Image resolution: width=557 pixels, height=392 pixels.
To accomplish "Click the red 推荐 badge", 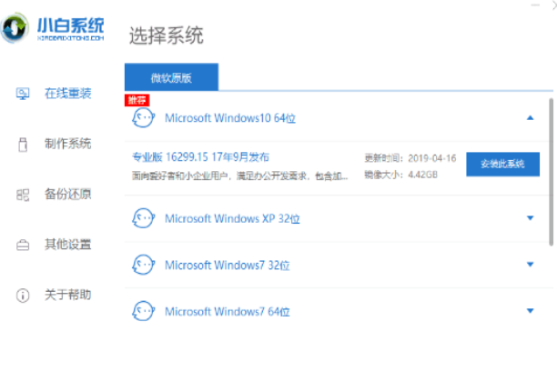I will [136, 98].
